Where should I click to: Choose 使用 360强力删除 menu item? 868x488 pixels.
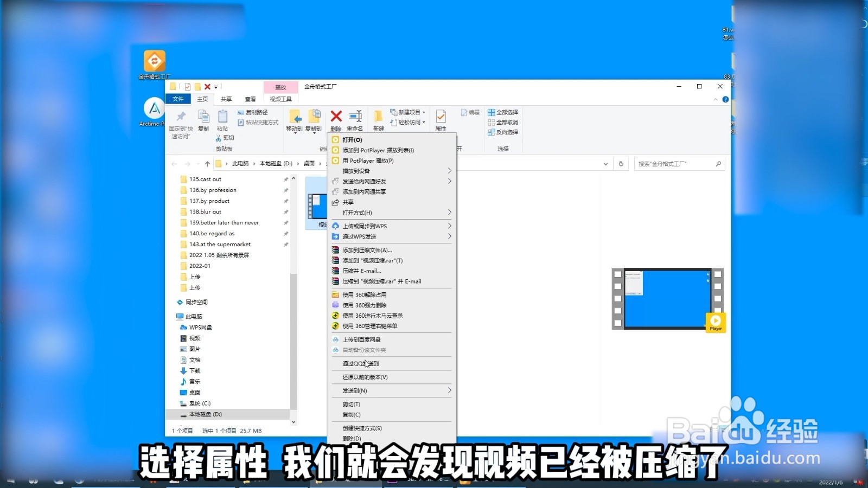(391, 305)
